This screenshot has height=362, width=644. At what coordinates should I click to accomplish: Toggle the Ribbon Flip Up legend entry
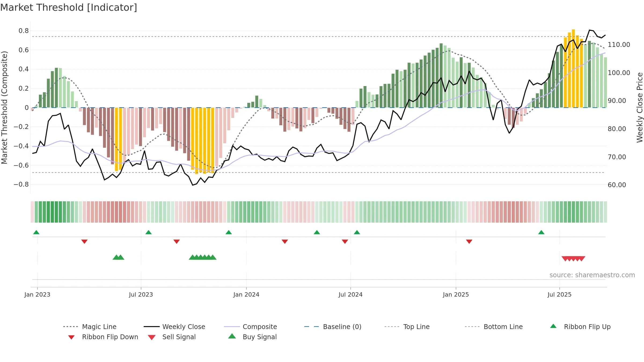[x=580, y=327]
